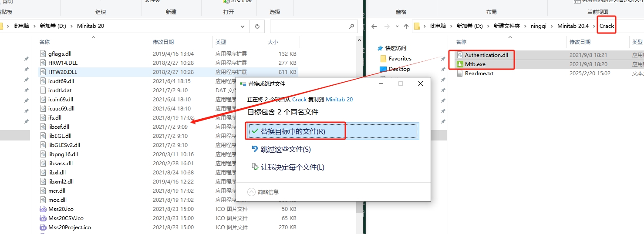This screenshot has width=644, height=234.
Task: Click the Quick access star icon
Action: [380, 48]
